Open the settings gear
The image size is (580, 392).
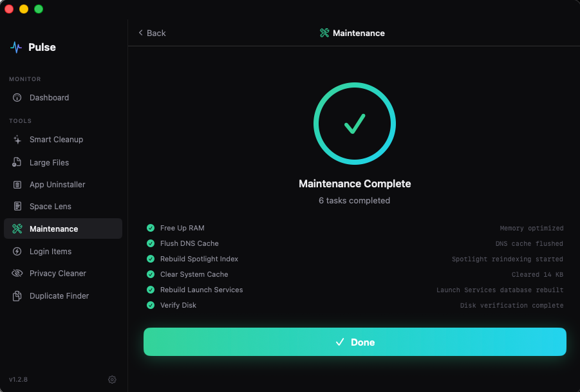click(112, 380)
